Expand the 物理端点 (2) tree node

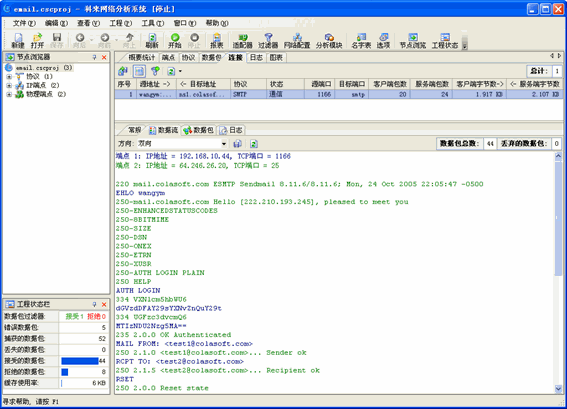(x=9, y=94)
